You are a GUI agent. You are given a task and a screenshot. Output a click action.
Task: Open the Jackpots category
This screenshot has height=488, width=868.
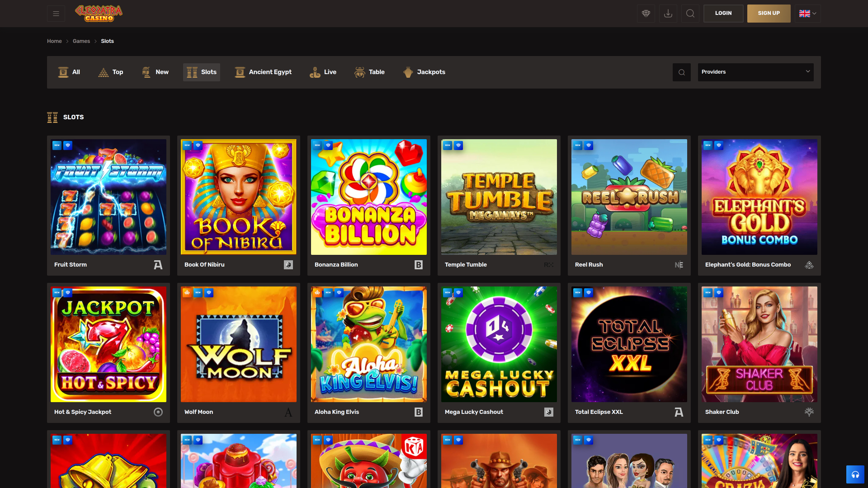(x=424, y=72)
